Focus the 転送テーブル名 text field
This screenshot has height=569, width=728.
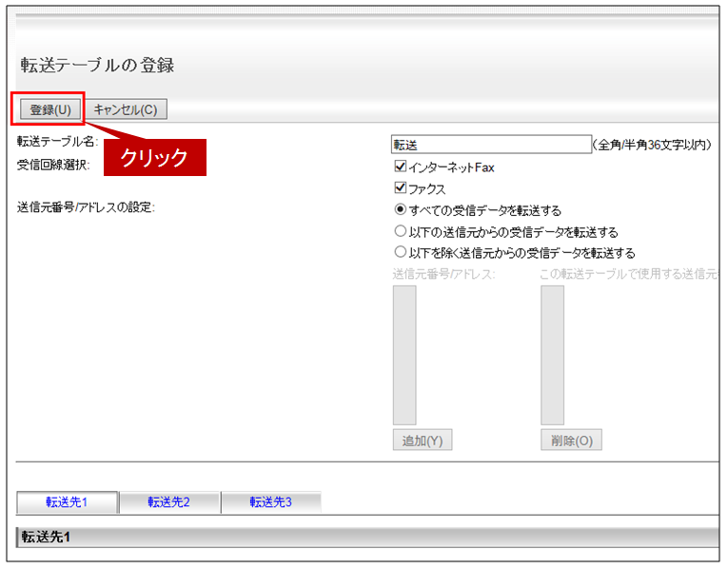pyautogui.click(x=491, y=145)
